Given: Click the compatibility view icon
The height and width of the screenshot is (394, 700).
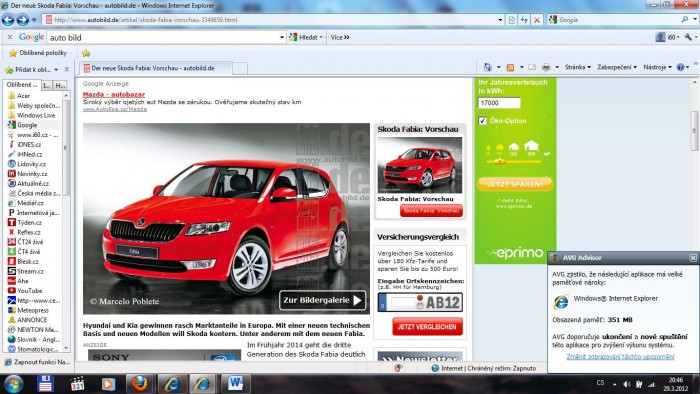Looking at the screenshot, I should 512,20.
